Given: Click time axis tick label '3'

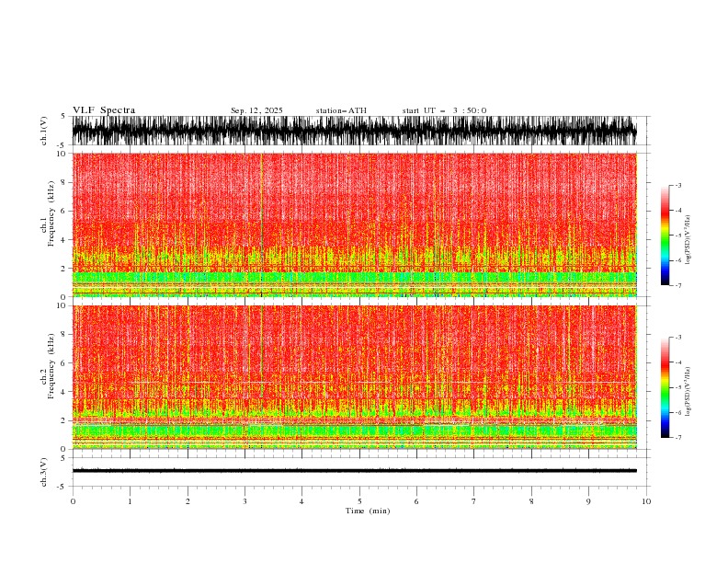Looking at the screenshot, I should coord(245,501).
